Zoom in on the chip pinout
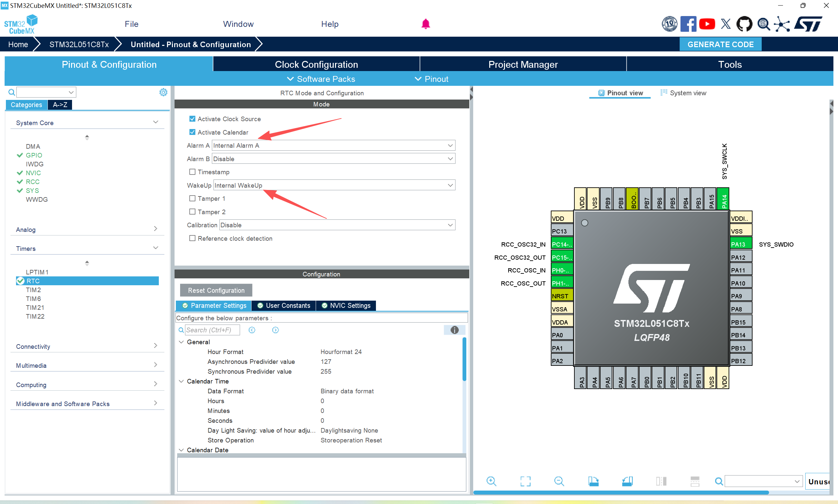Screen dimensions: 838x504 coord(491,481)
